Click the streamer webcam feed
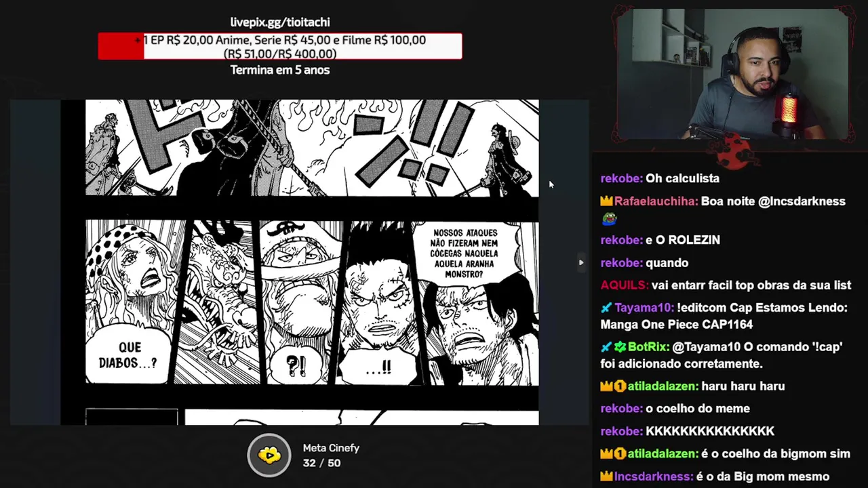This screenshot has height=488, width=868. point(732,73)
